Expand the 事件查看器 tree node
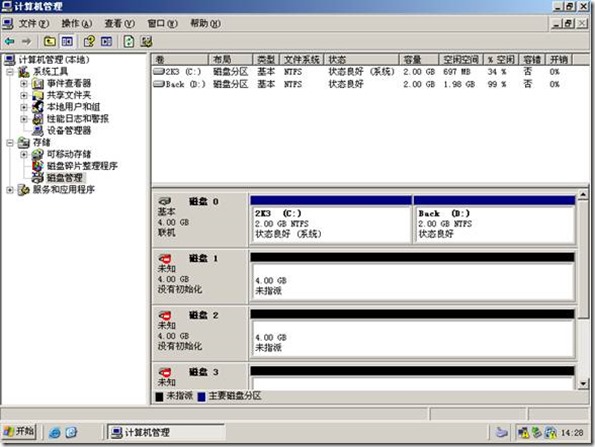The width and height of the screenshot is (595, 447). [24, 83]
